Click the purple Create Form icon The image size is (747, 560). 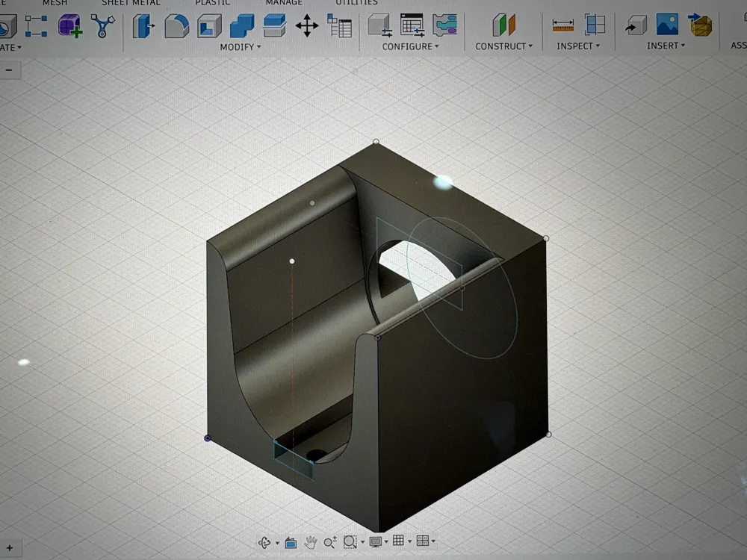tap(69, 25)
